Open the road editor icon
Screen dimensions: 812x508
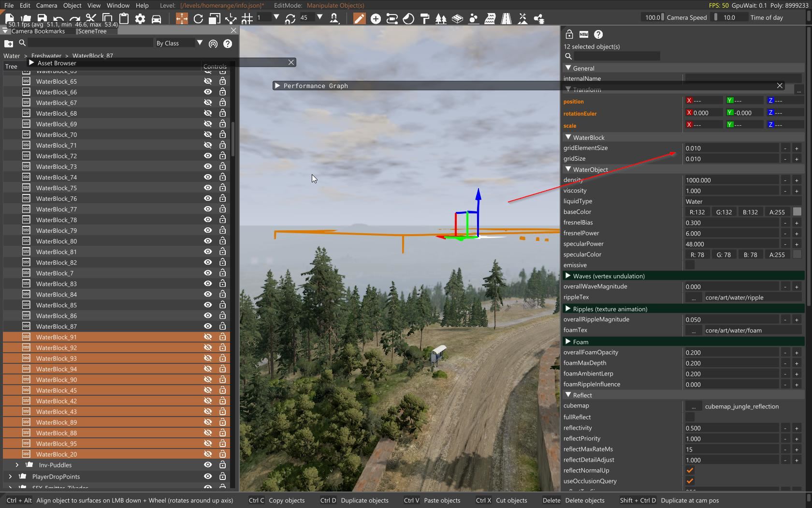click(x=506, y=18)
